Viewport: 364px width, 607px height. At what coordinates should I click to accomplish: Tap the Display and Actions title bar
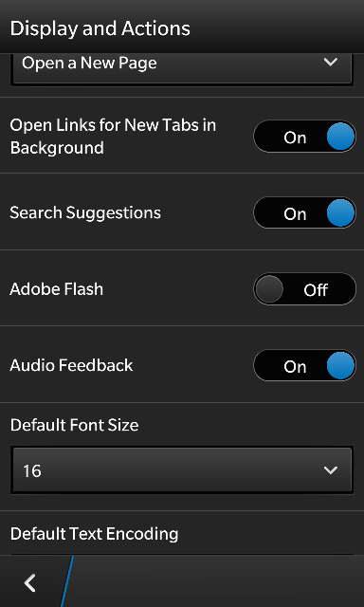[182, 27]
